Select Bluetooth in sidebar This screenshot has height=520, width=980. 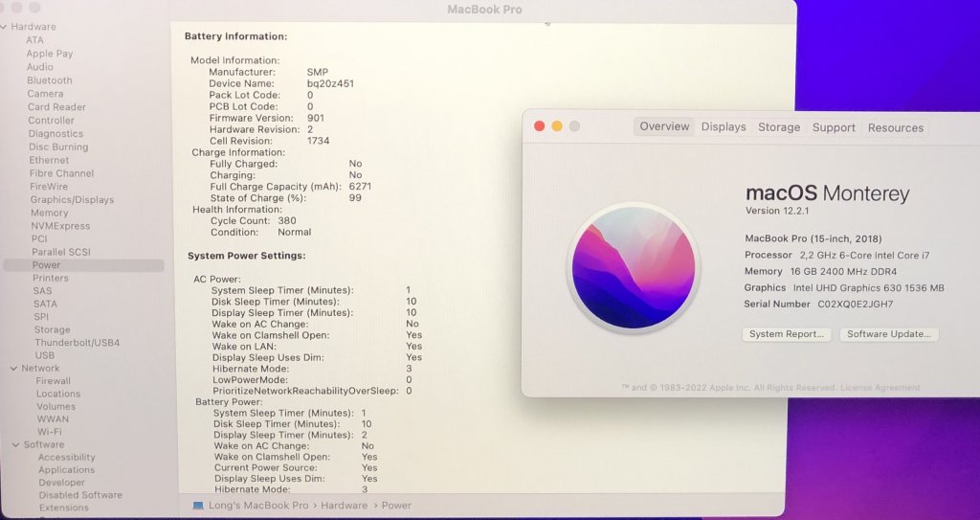tap(50, 80)
